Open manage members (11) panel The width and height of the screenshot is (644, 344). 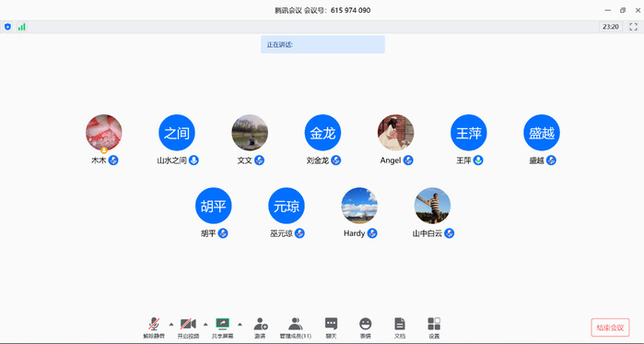[296, 327]
